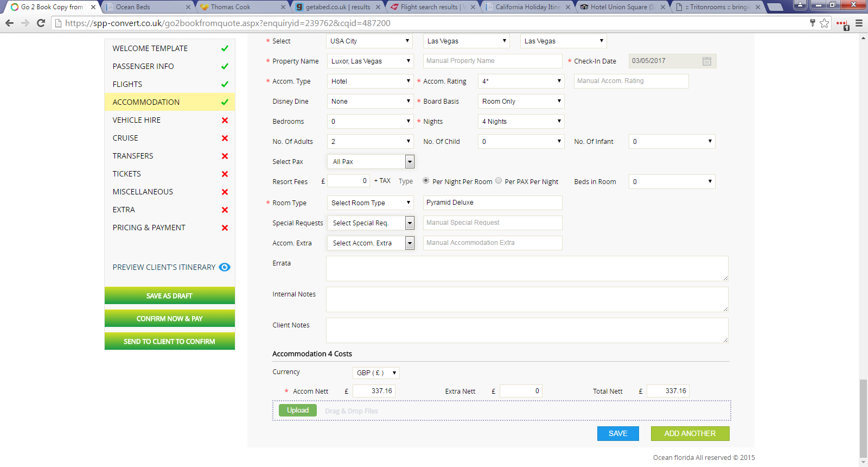
Task: Click the saved password key icon
Action: click(x=812, y=23)
